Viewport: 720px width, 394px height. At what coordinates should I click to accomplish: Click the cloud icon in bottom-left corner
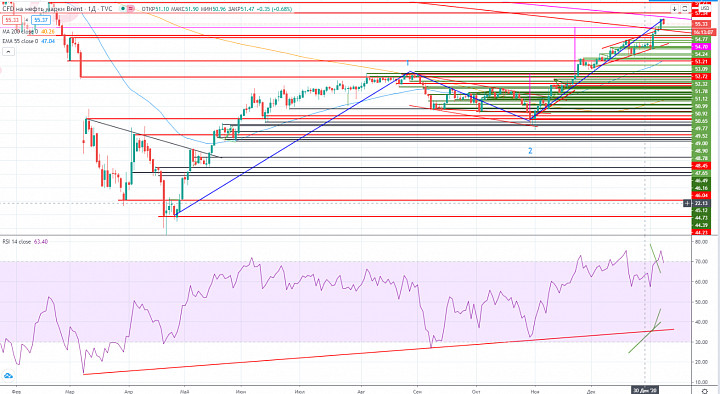[8, 377]
